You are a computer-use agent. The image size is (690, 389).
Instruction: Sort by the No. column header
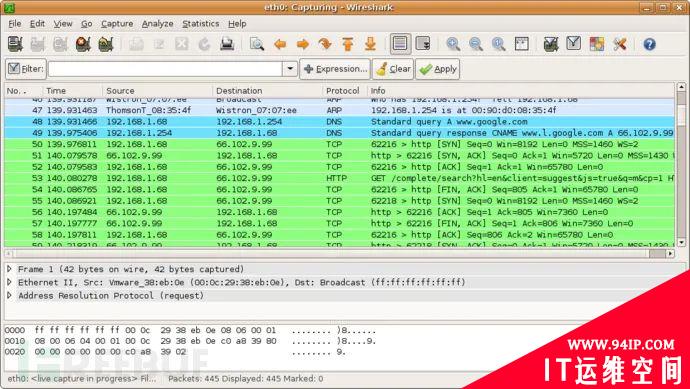pos(25,91)
